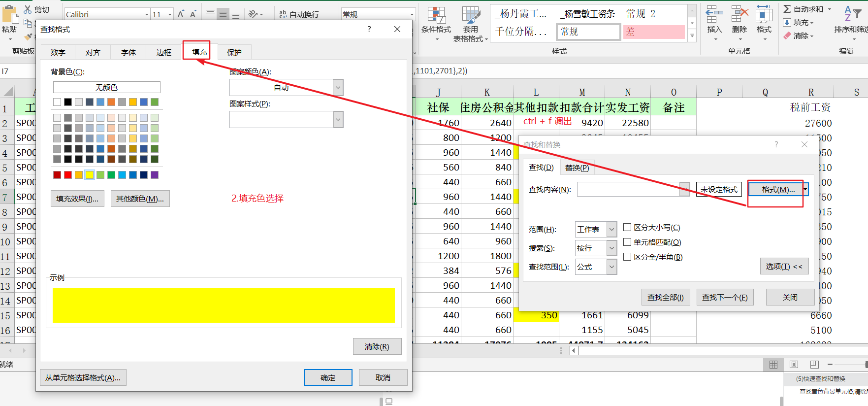This screenshot has height=406, width=868.
Task: Click the Clear (清除) eraser icon
Action: click(x=787, y=35)
